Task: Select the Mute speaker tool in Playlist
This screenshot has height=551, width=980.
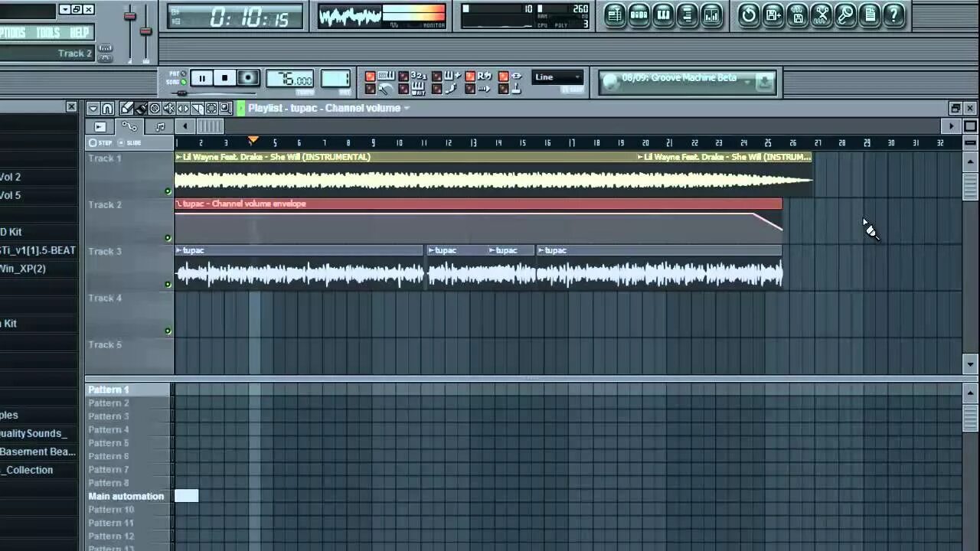Action: (x=169, y=108)
